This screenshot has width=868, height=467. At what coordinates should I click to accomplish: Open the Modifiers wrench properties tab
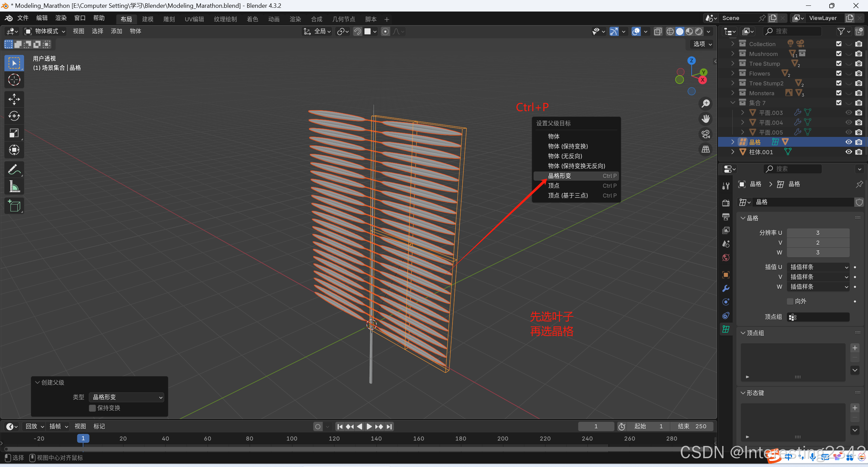726,288
